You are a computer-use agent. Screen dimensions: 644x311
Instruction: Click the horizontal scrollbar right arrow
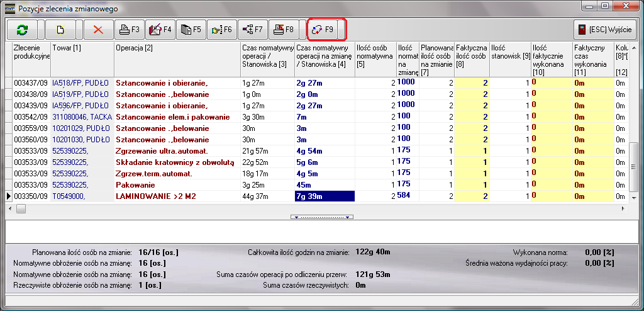point(625,209)
